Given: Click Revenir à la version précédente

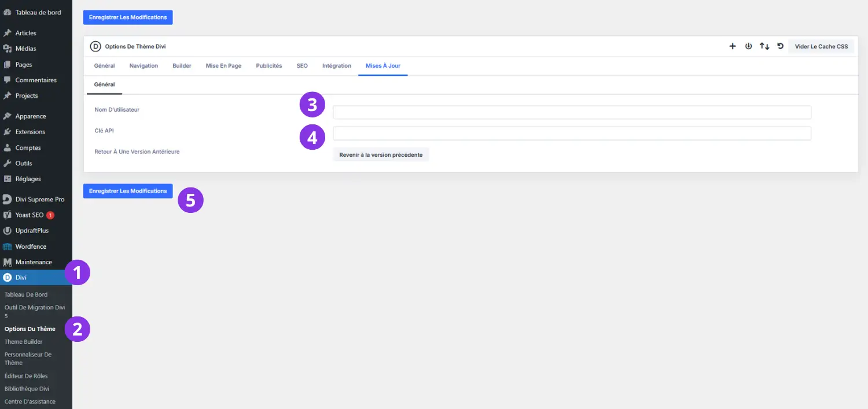Looking at the screenshot, I should tap(381, 155).
